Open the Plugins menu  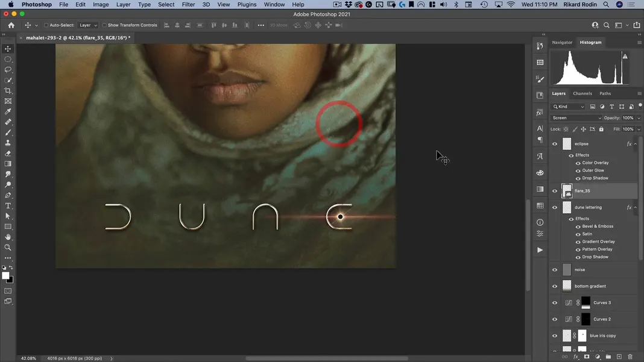coord(247,4)
